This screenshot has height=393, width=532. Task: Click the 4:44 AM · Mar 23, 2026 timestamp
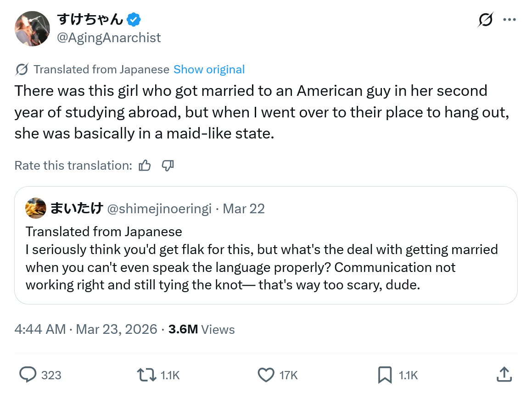pos(86,329)
